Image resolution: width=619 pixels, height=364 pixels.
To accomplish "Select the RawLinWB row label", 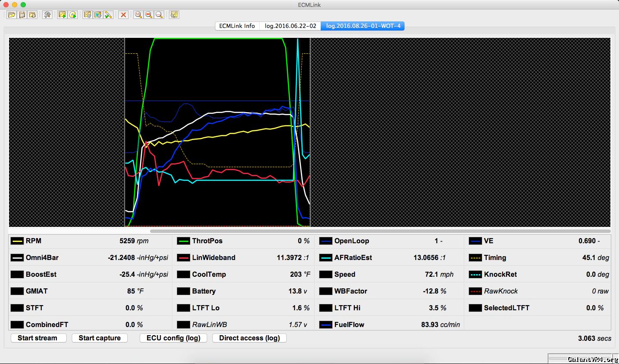I will (x=209, y=325).
